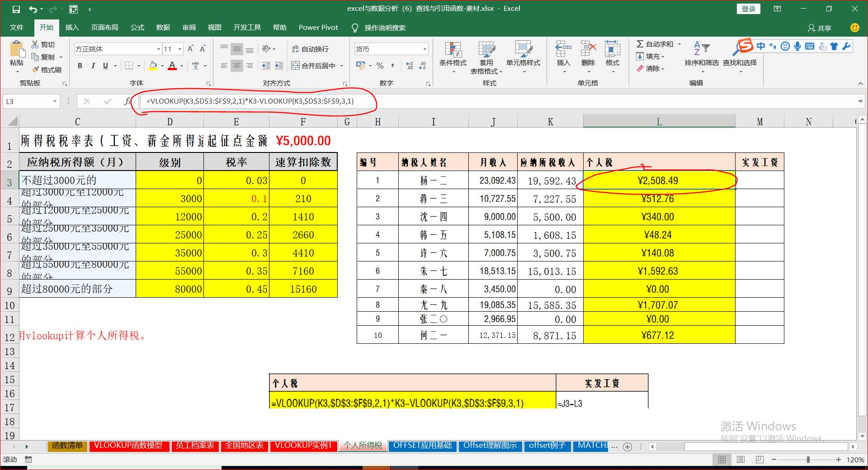The width and height of the screenshot is (868, 470).
Task: Switch to the 插入 ribbon tab
Action: pos(72,28)
